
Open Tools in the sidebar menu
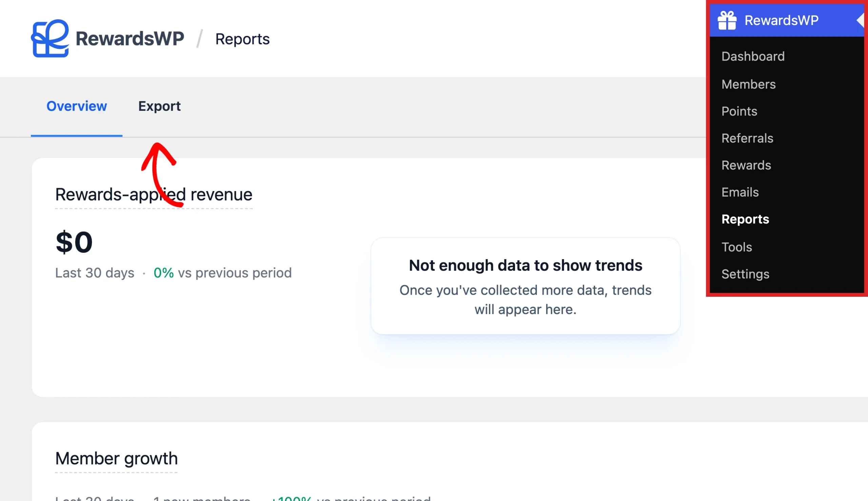pyautogui.click(x=736, y=247)
